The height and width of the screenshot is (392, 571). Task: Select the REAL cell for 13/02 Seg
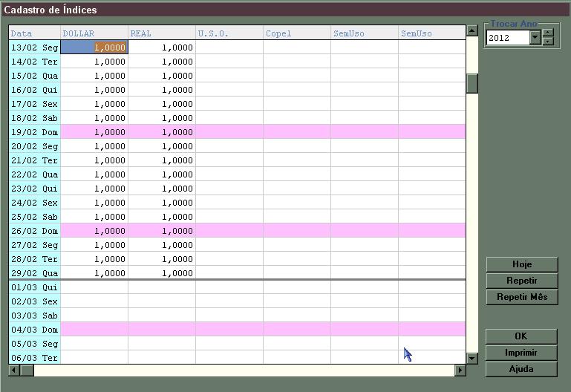(162, 48)
